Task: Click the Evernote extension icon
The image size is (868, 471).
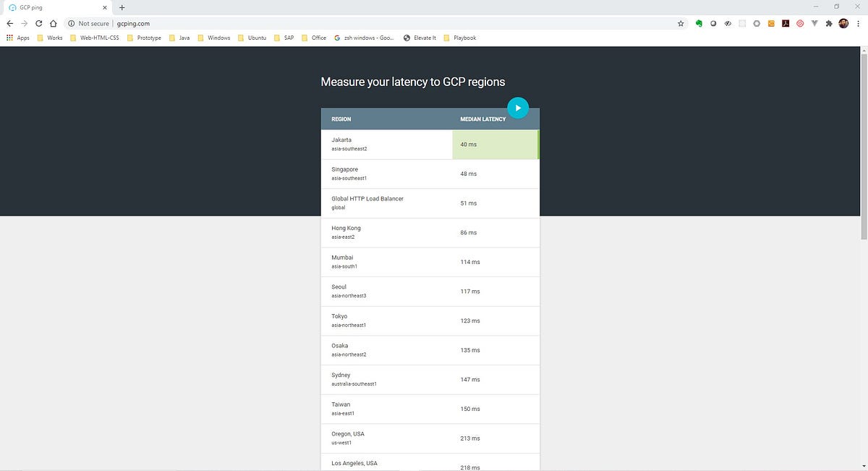Action: coord(699,23)
